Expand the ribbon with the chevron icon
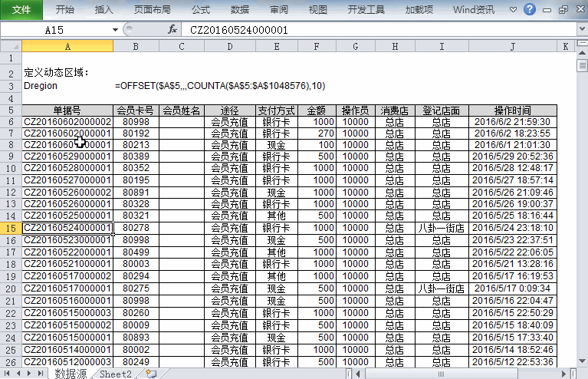Image resolution: width=588 pixels, height=379 pixels. [x=513, y=10]
